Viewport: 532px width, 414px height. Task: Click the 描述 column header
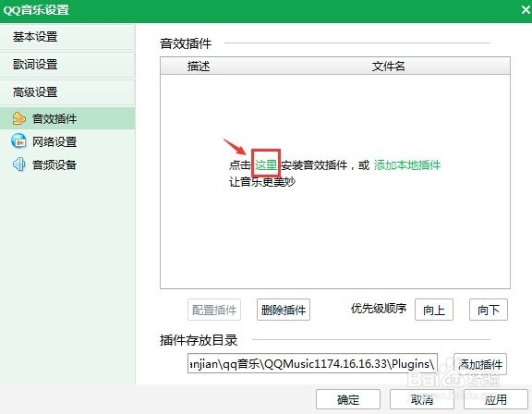pyautogui.click(x=199, y=66)
